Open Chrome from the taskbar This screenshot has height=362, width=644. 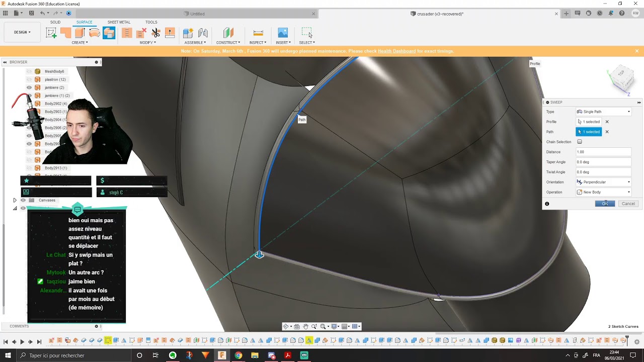click(238, 355)
